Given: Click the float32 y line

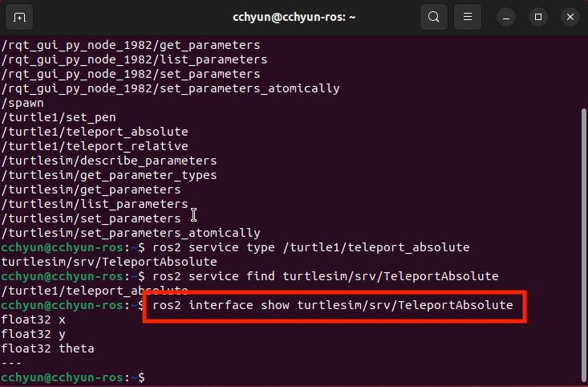Looking at the screenshot, I should [34, 334].
